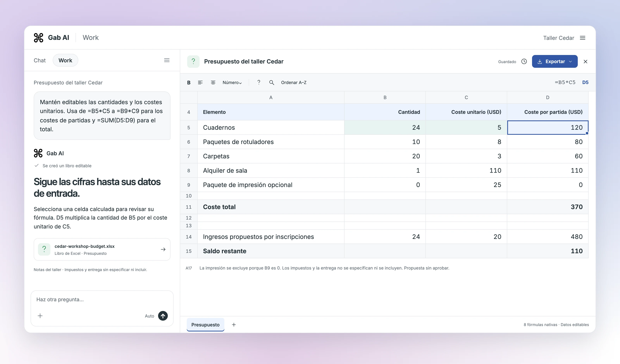Click the Exportar button
The image size is (620, 364).
pos(555,62)
